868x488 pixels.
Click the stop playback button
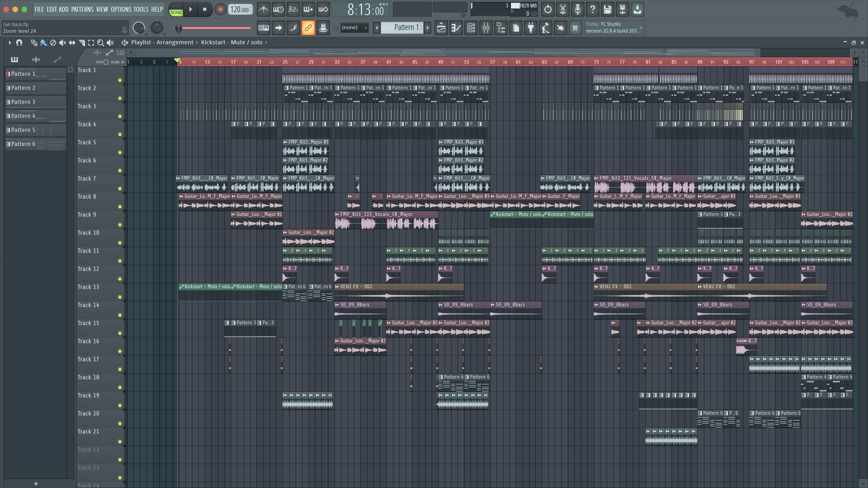204,9
